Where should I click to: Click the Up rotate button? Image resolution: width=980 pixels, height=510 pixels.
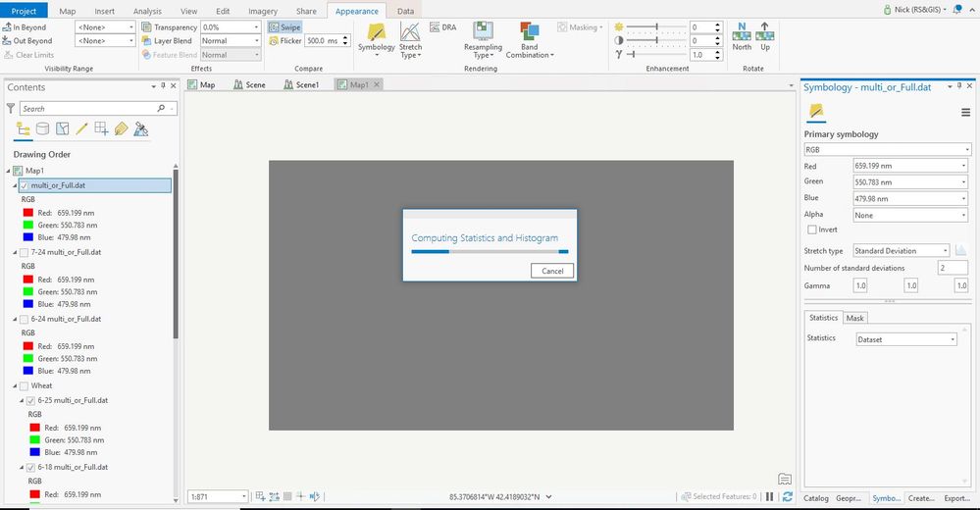(x=765, y=36)
